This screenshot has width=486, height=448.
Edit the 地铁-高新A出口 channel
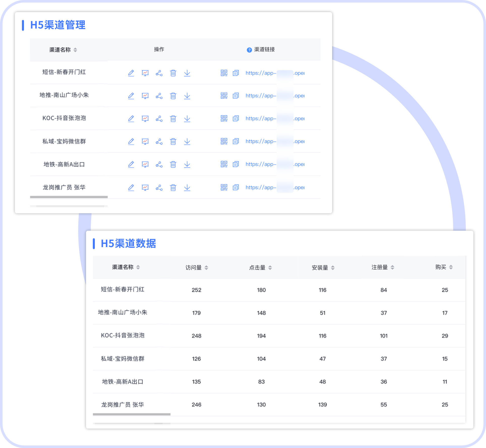click(x=131, y=165)
